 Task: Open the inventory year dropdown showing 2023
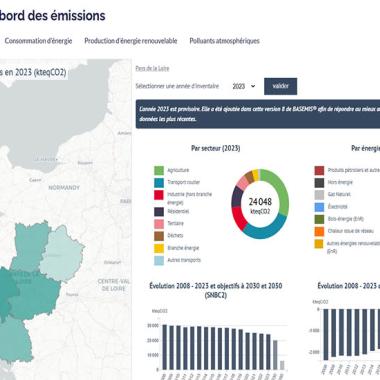coord(244,86)
